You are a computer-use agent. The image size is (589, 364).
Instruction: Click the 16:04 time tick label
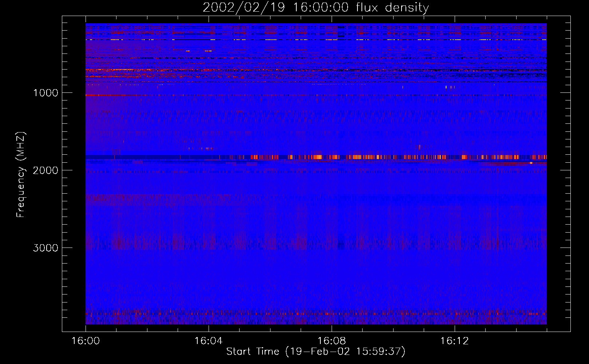(208, 341)
